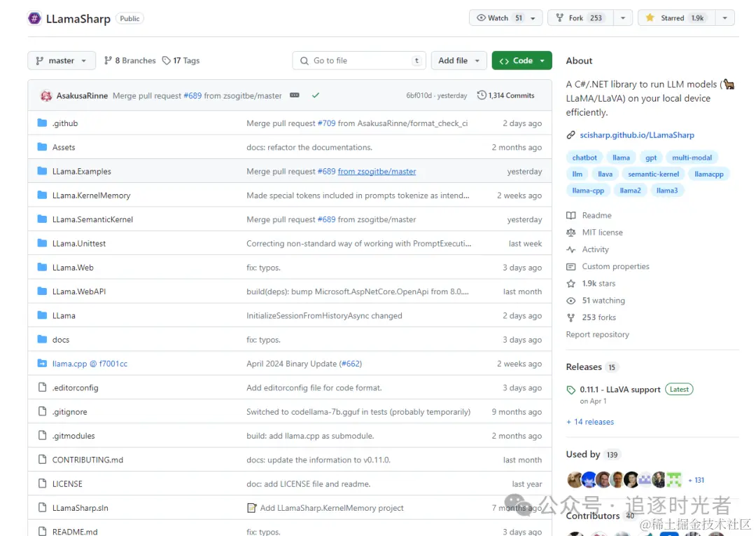Click the LLama.Unittest folder icon
The image size is (756, 536).
[x=43, y=243]
